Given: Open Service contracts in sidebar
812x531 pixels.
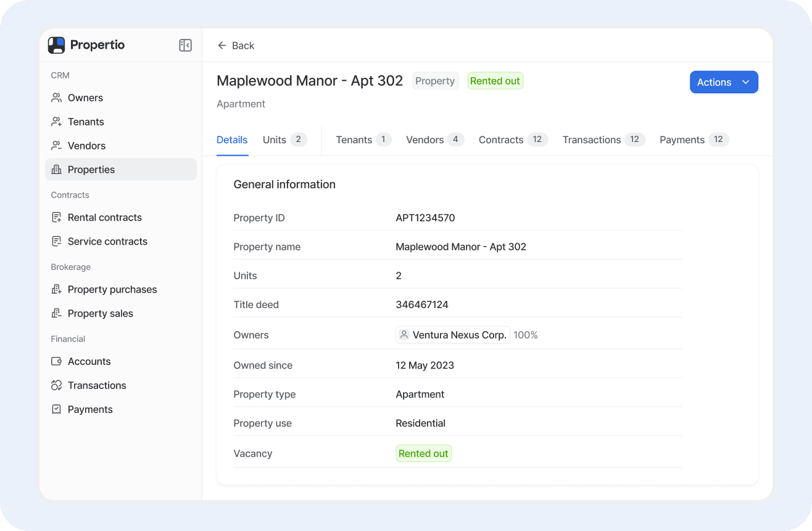Looking at the screenshot, I should coord(107,241).
